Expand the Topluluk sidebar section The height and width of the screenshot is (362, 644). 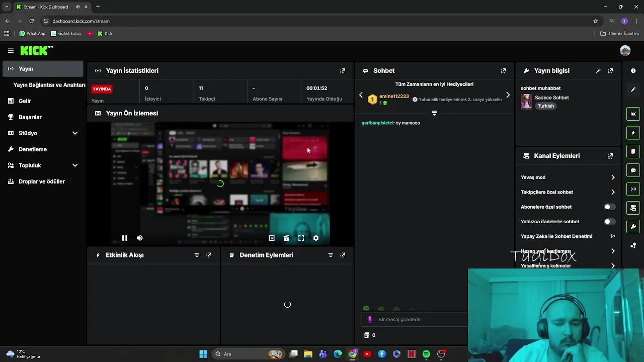(75, 165)
